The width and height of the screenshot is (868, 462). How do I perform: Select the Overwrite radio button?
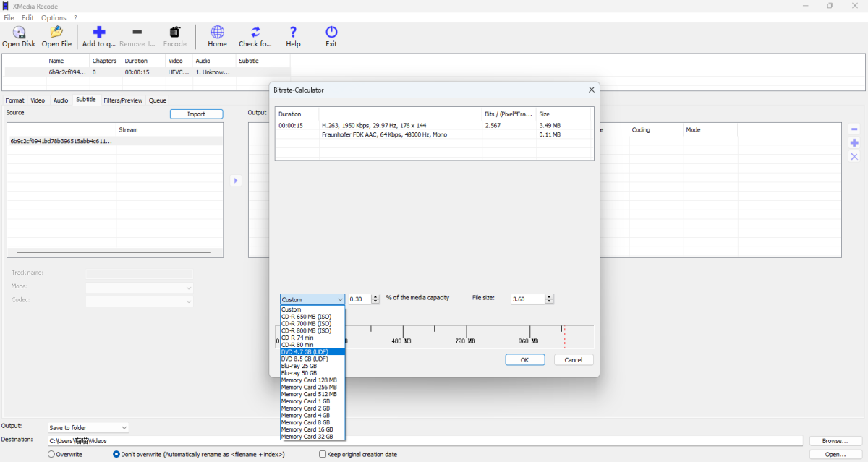tap(51, 454)
